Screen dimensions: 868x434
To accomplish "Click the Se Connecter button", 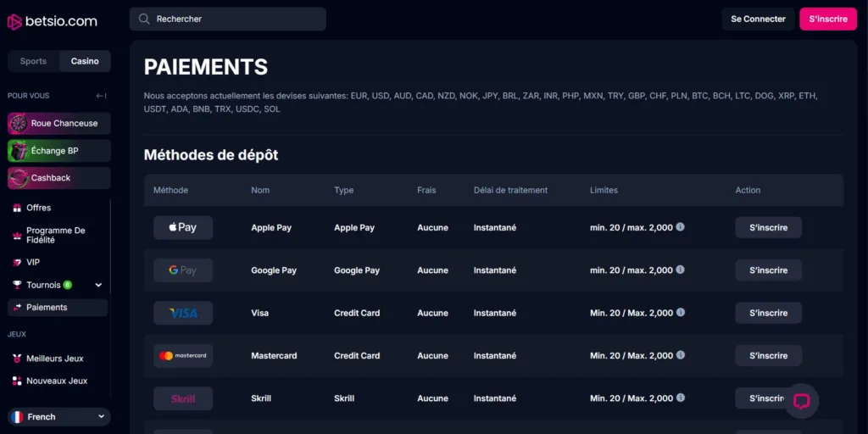I will (x=758, y=19).
